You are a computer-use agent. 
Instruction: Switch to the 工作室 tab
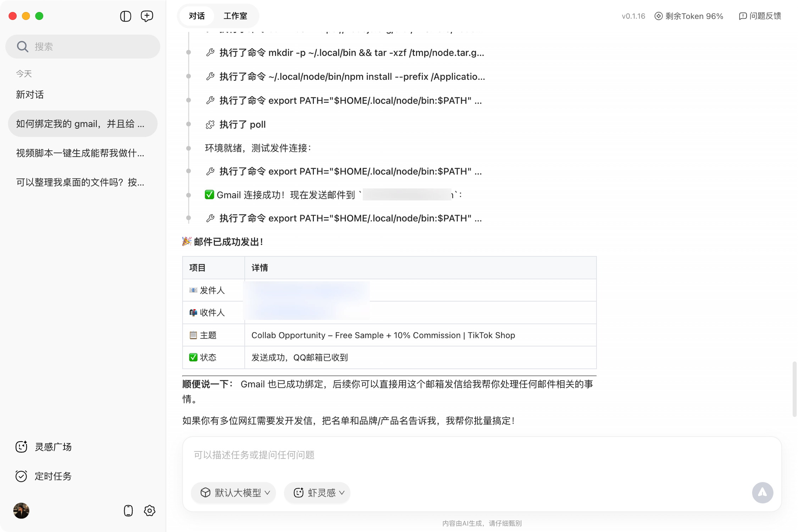click(235, 16)
